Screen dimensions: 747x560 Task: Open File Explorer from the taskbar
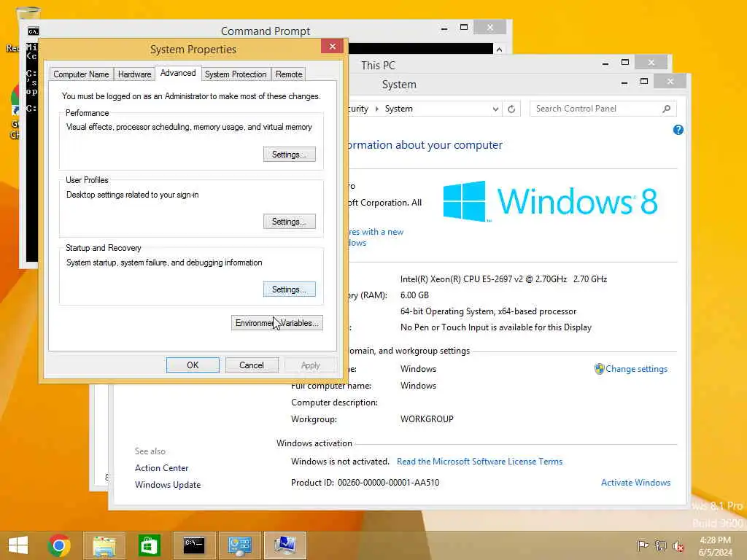click(x=104, y=545)
